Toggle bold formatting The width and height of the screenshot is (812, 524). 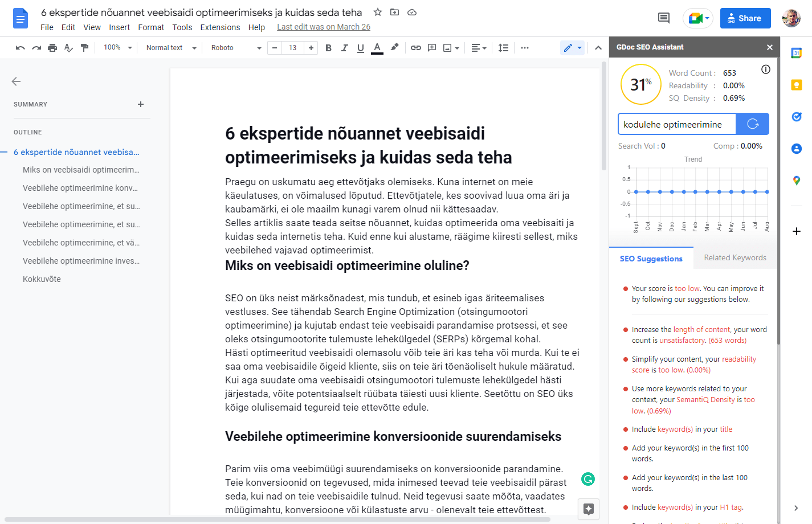[x=328, y=48]
